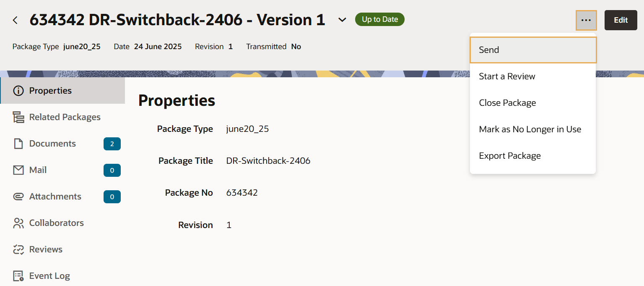Open the Related Packages tab
This screenshot has width=644, height=286.
tap(65, 117)
